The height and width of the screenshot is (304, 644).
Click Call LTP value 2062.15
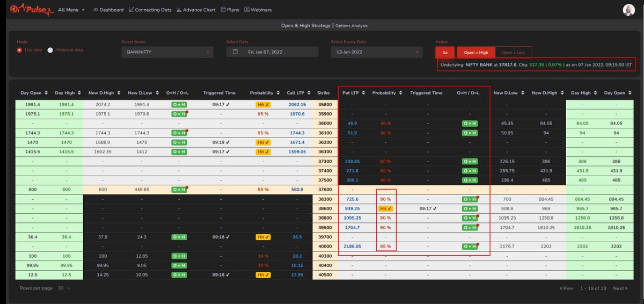[x=297, y=105]
